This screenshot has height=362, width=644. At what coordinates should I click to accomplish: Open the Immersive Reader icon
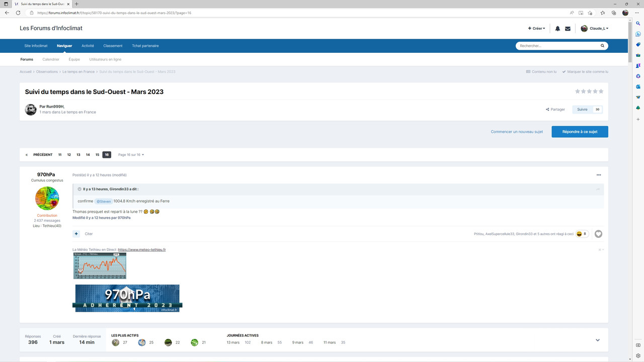pyautogui.click(x=581, y=13)
